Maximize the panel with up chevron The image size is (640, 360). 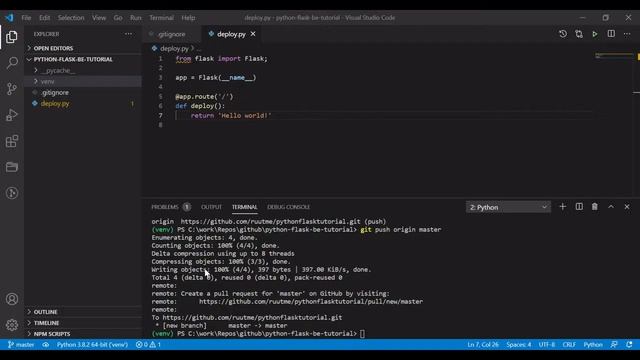pyautogui.click(x=611, y=207)
